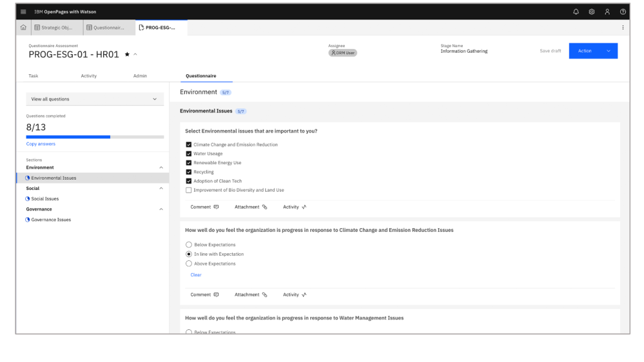The image size is (644, 362).
Task: Collapse the Environment section in sidebar
Action: point(161,168)
